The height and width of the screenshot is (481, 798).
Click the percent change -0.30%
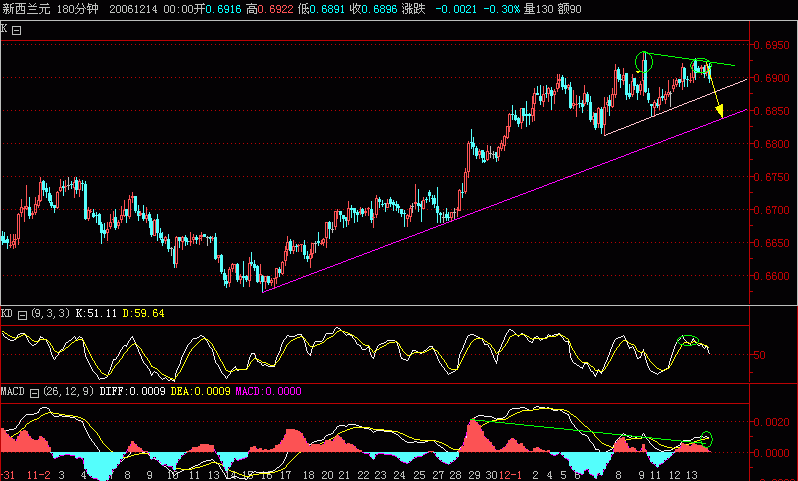(x=501, y=9)
